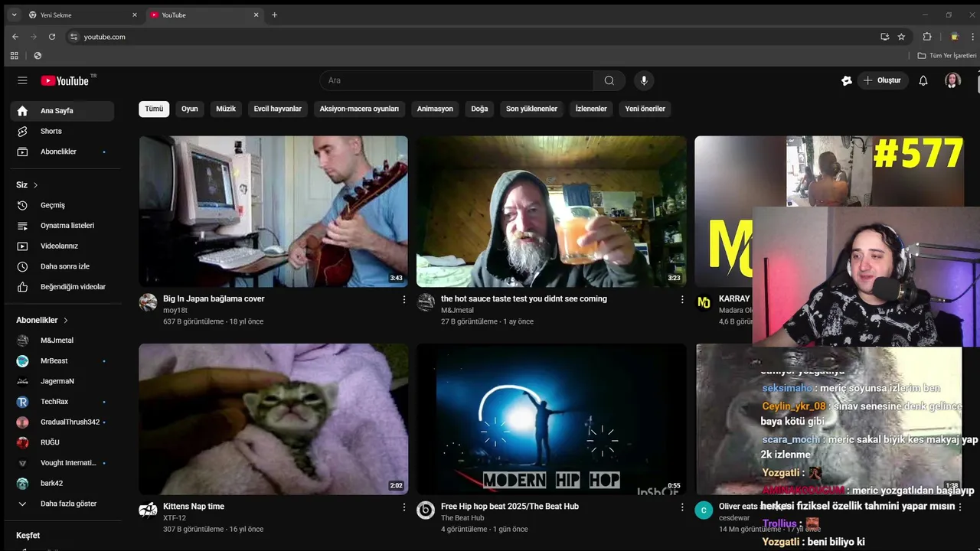Screen dimensions: 980x551
Task: Open Chrome apps grid shortcut
Action: point(14,56)
